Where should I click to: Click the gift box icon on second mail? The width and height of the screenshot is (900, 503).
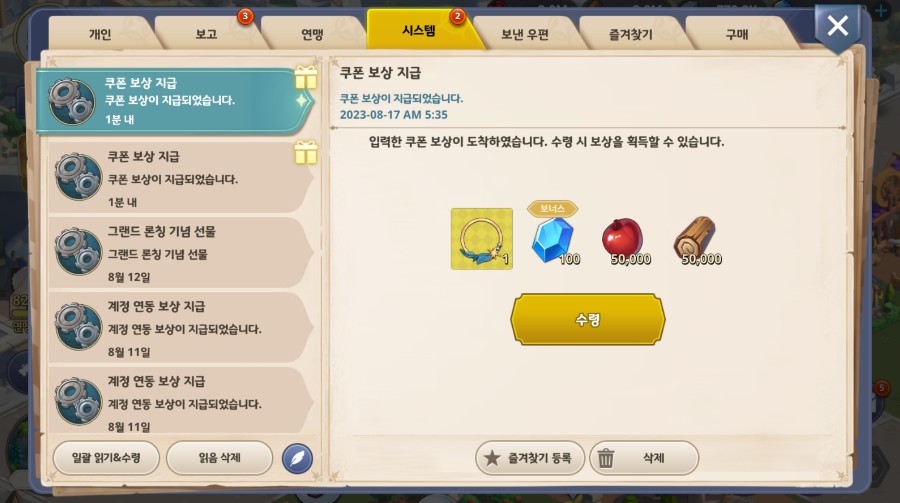point(306,153)
